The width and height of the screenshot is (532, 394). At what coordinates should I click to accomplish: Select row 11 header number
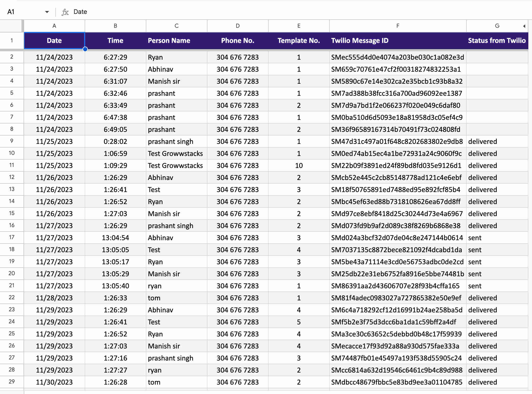(x=12, y=165)
